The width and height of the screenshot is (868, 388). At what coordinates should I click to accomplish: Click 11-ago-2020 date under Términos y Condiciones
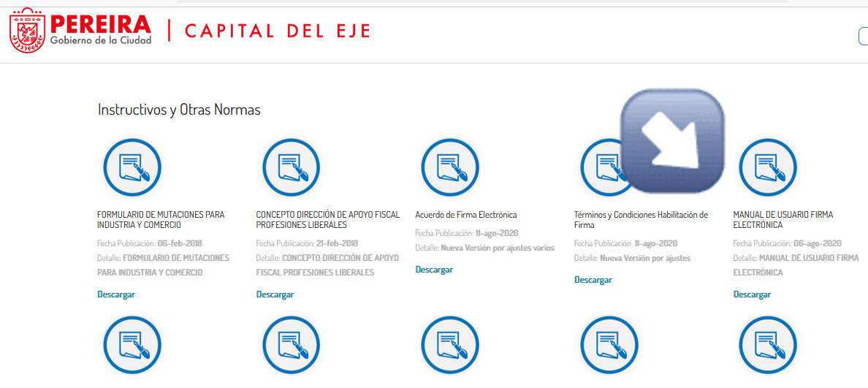(x=656, y=243)
